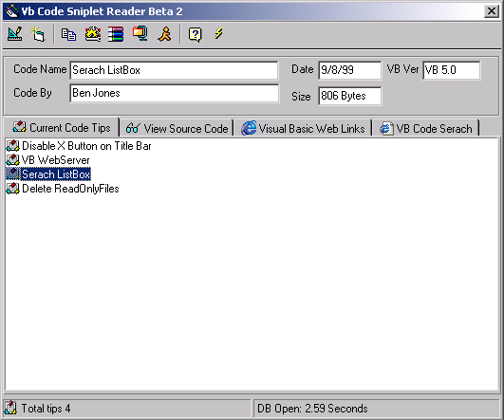Select the VB WebServer tip
504x420 pixels.
click(47, 160)
